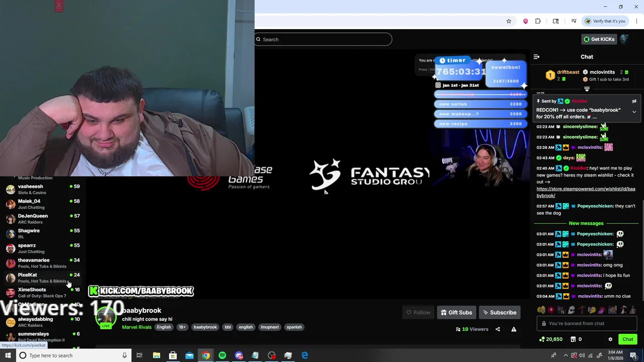The height and width of the screenshot is (362, 644).
Task: Open the chat settings gear icon
Action: [x=610, y=339]
